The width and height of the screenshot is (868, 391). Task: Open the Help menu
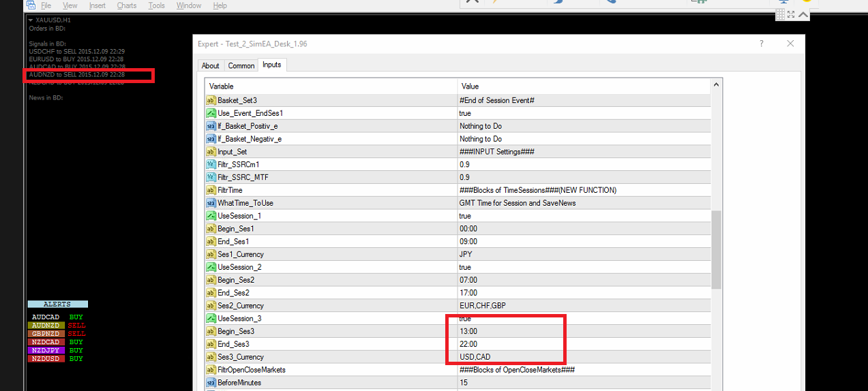(220, 5)
